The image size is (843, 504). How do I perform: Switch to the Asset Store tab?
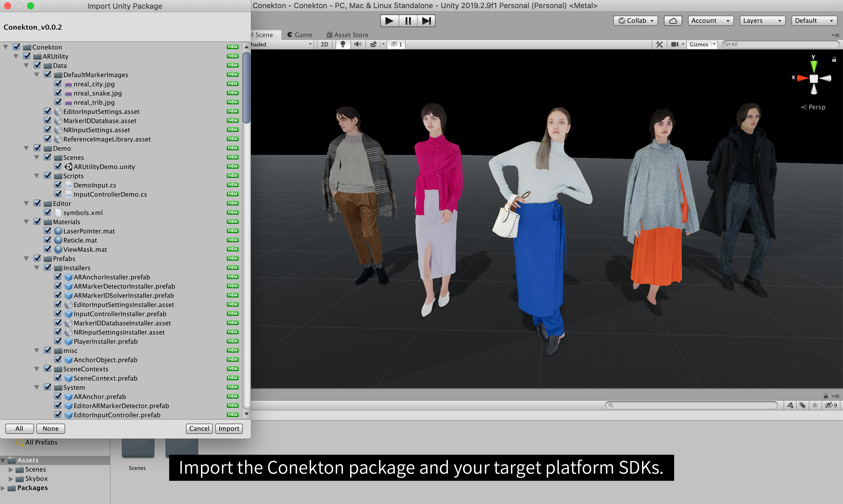[x=347, y=35]
